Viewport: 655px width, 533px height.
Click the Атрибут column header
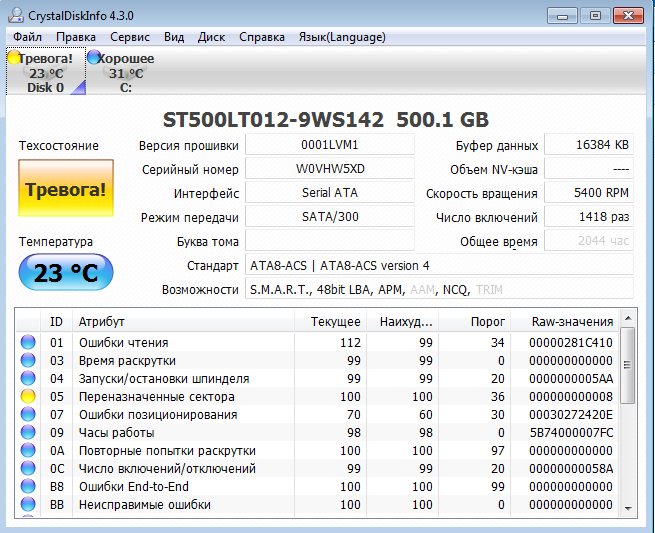point(184,321)
